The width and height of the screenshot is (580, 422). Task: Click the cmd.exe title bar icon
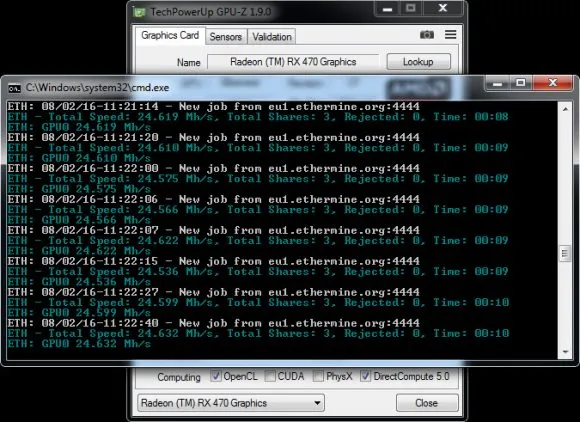pos(14,88)
